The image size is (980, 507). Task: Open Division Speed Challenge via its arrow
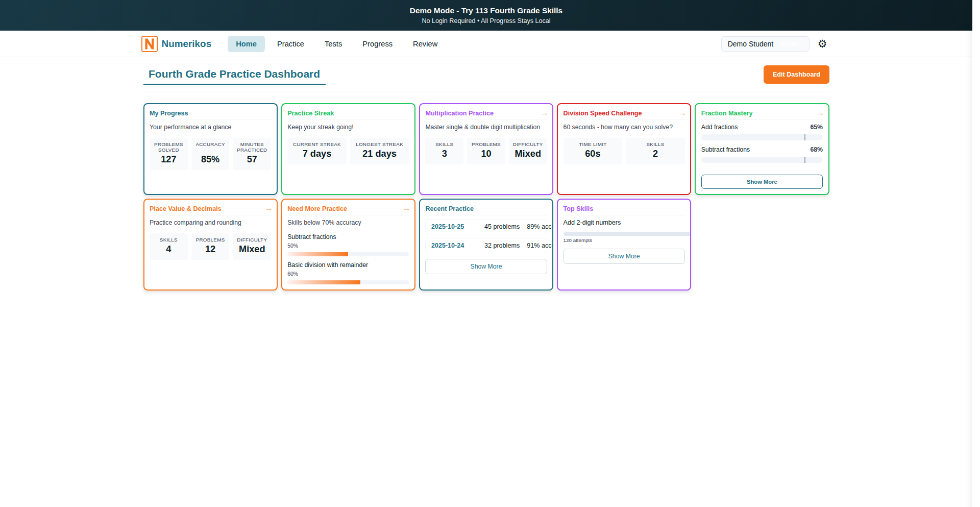pyautogui.click(x=681, y=114)
